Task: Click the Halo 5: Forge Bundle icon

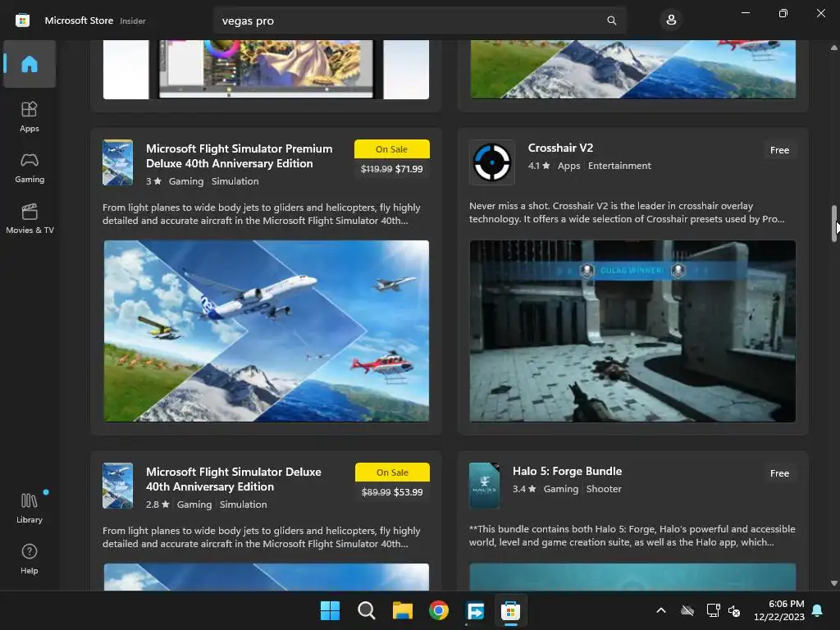Action: pos(484,486)
